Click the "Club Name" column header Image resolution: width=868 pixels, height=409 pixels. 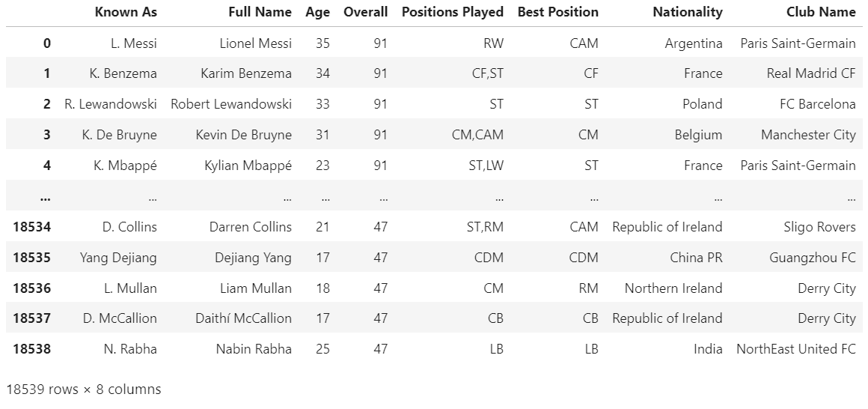coord(820,12)
